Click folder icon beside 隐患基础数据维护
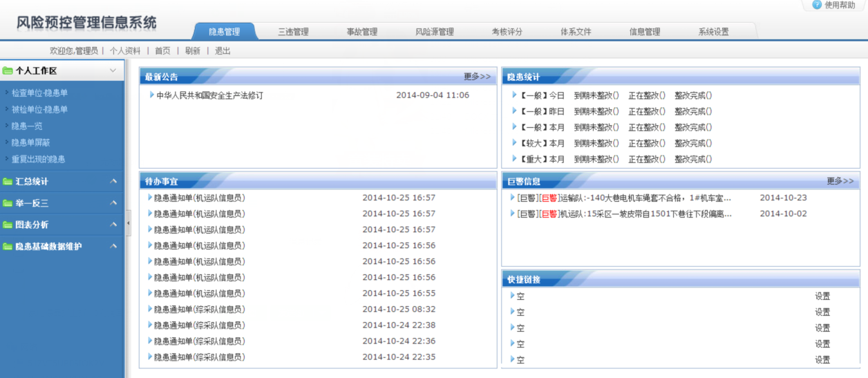This screenshot has width=868, height=378. coord(8,247)
